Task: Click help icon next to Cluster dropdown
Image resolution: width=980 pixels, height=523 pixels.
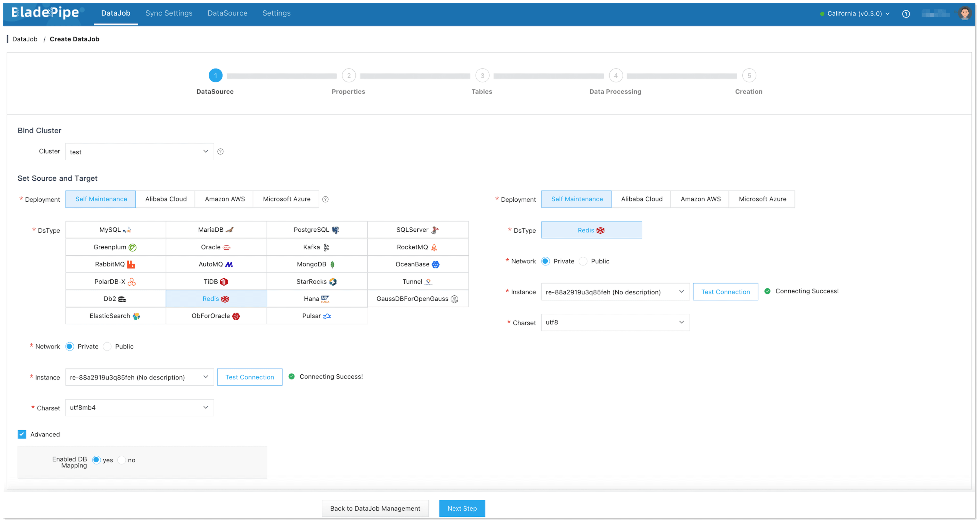Action: 220,152
